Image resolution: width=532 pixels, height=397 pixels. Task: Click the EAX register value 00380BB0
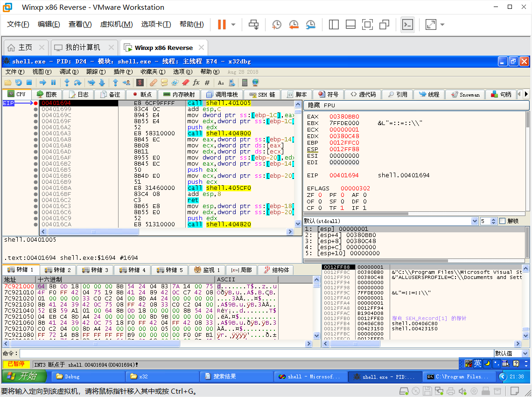[344, 116]
